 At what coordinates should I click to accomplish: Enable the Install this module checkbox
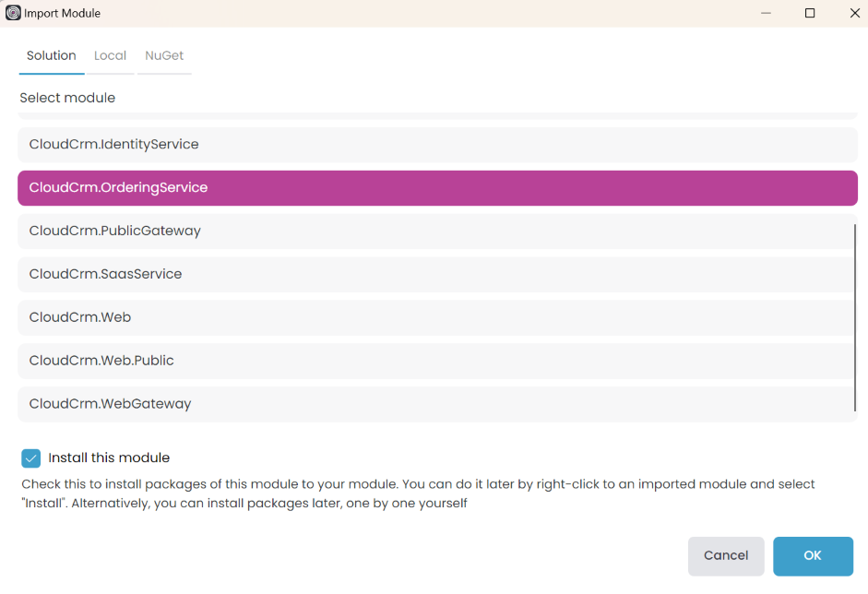(30, 457)
